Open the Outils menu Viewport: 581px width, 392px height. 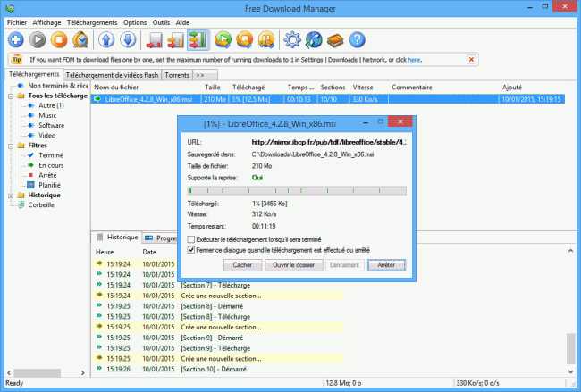[x=161, y=22]
